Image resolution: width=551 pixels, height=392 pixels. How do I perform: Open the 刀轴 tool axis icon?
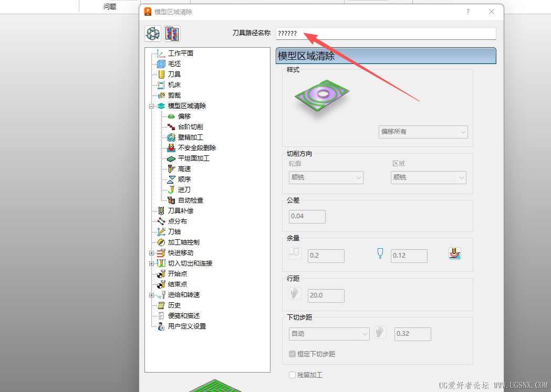click(161, 232)
